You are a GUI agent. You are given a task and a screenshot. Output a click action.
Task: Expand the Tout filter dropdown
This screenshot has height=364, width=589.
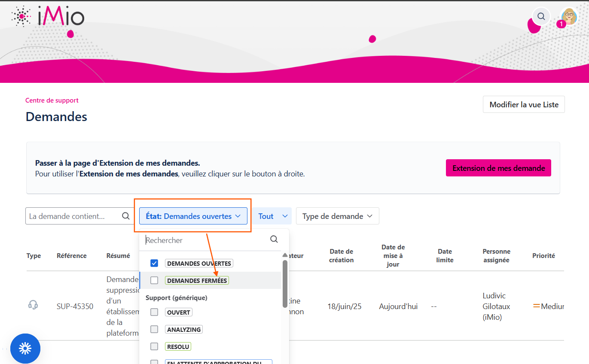[272, 216]
